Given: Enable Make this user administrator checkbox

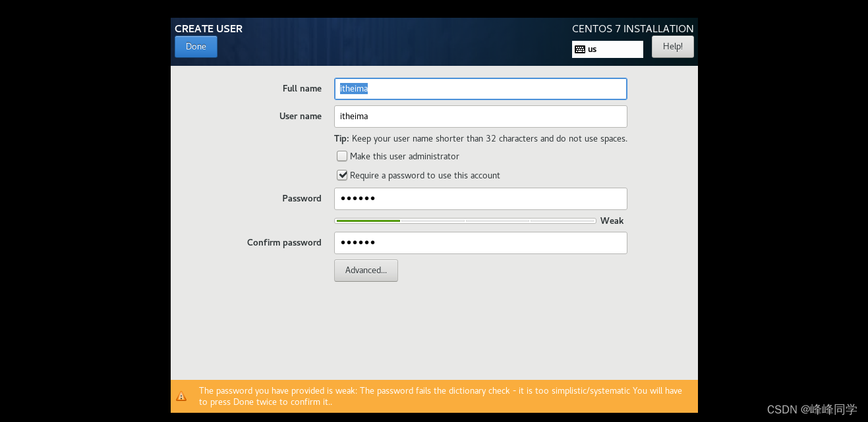Looking at the screenshot, I should click(342, 157).
